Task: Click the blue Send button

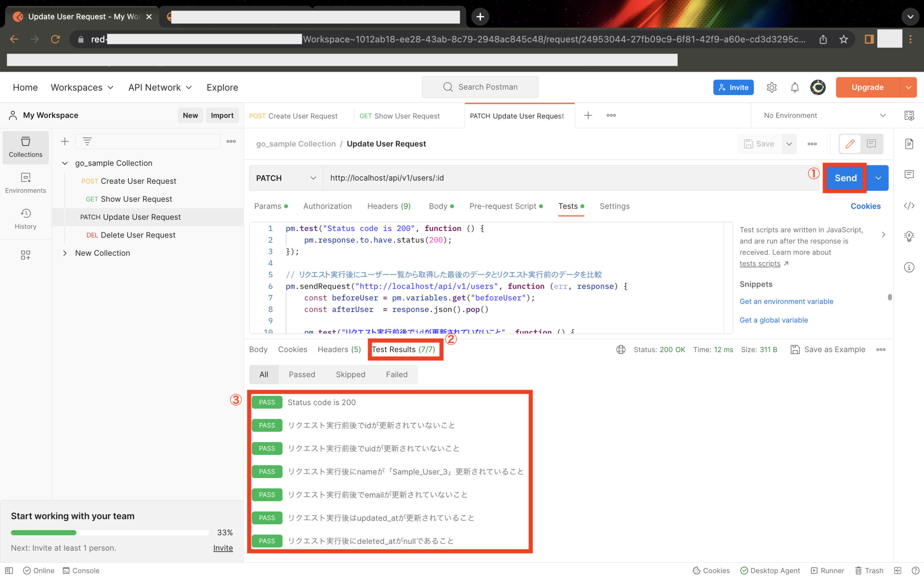Action: 845,178
